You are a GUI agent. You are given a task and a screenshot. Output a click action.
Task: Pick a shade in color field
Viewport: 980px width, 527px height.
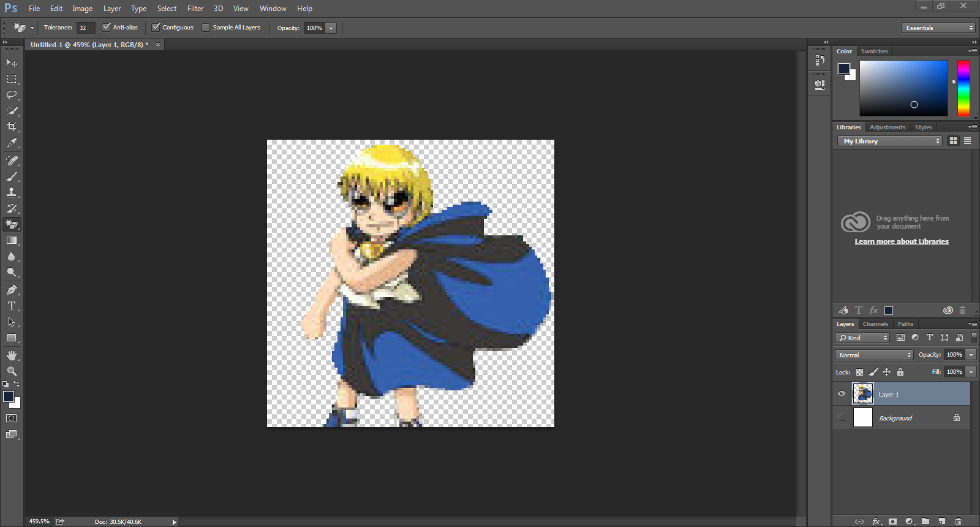pos(903,88)
